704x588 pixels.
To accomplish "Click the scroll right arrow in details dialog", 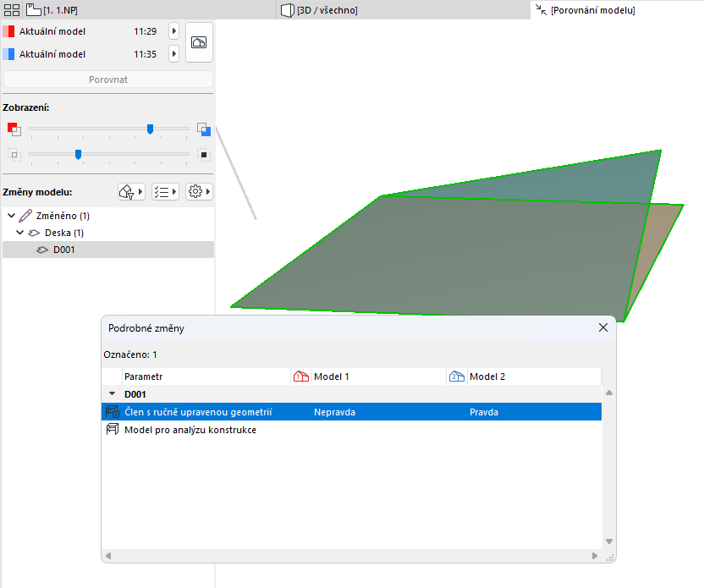I will (595, 556).
